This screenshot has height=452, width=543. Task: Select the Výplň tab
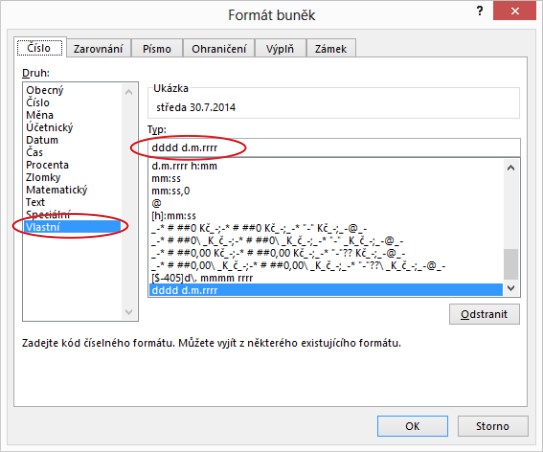coord(280,49)
